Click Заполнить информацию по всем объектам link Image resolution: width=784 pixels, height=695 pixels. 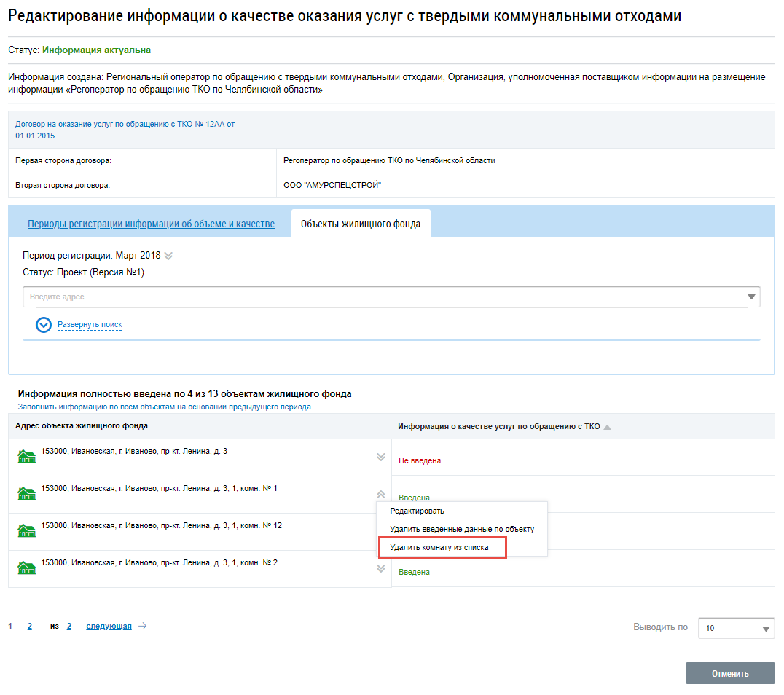[165, 407]
